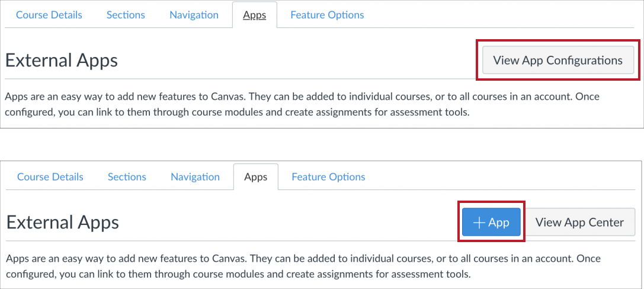This screenshot has width=644, height=289.
Task: Click the underlined Apps tab in upper panel
Action: tap(255, 15)
